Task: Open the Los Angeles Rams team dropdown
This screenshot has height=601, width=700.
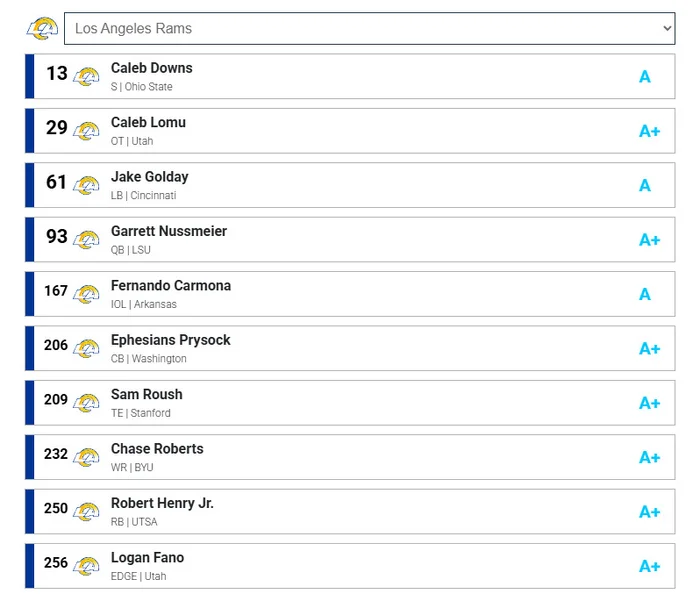Action: coord(369,29)
